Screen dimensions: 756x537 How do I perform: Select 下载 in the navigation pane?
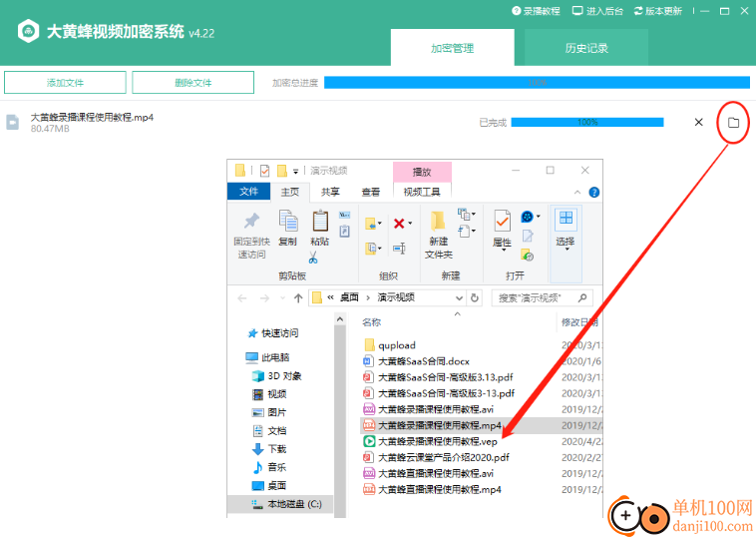[269, 449]
